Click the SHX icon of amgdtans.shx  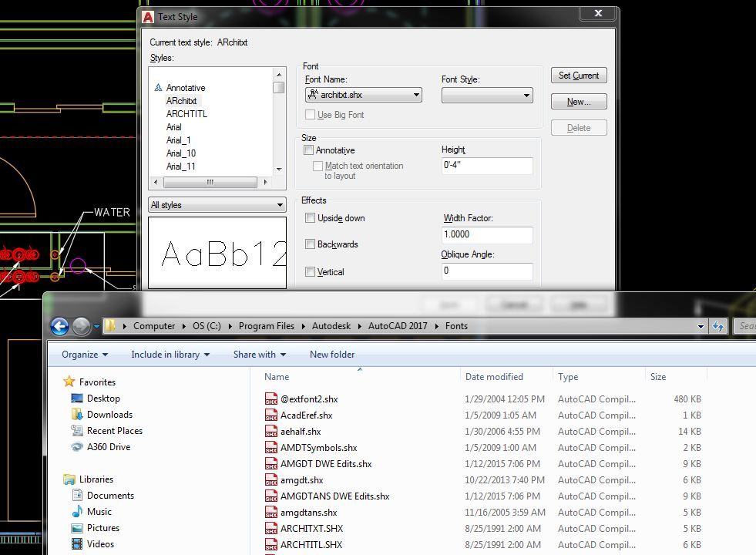(271, 512)
